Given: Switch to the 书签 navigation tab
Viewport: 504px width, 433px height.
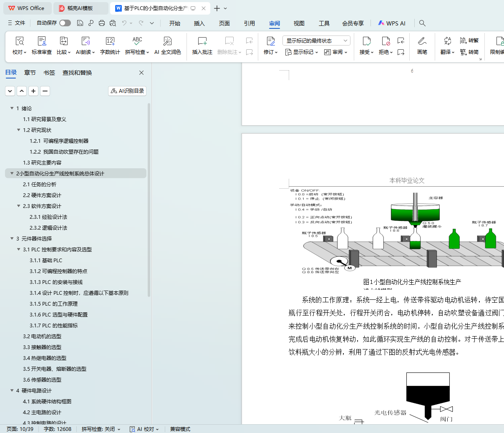Looking at the screenshot, I should pos(49,73).
